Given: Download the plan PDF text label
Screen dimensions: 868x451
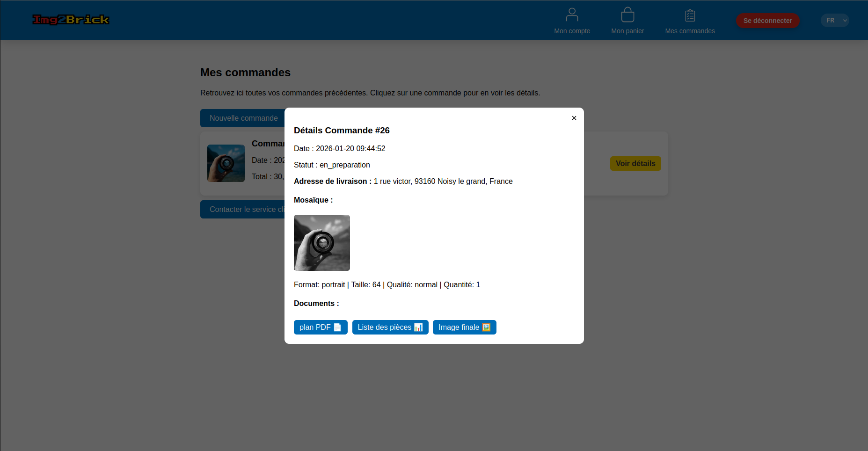Looking at the screenshot, I should tap(314, 327).
